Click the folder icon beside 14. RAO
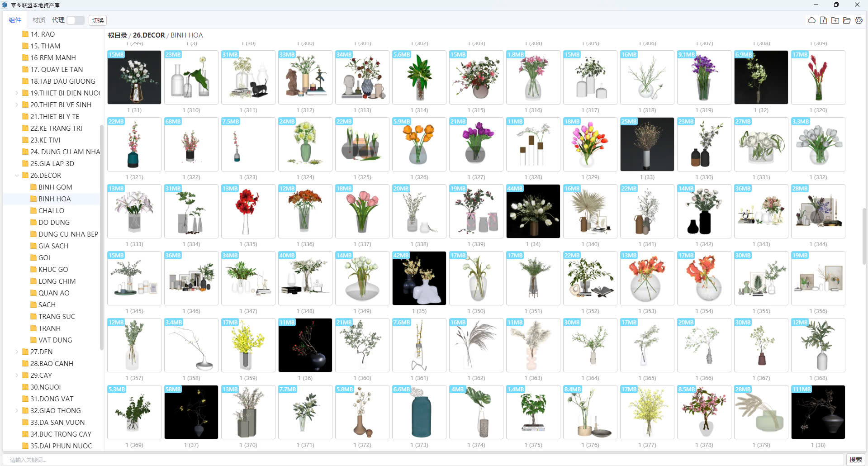Viewport: 868px width, 466px height. (x=25, y=34)
